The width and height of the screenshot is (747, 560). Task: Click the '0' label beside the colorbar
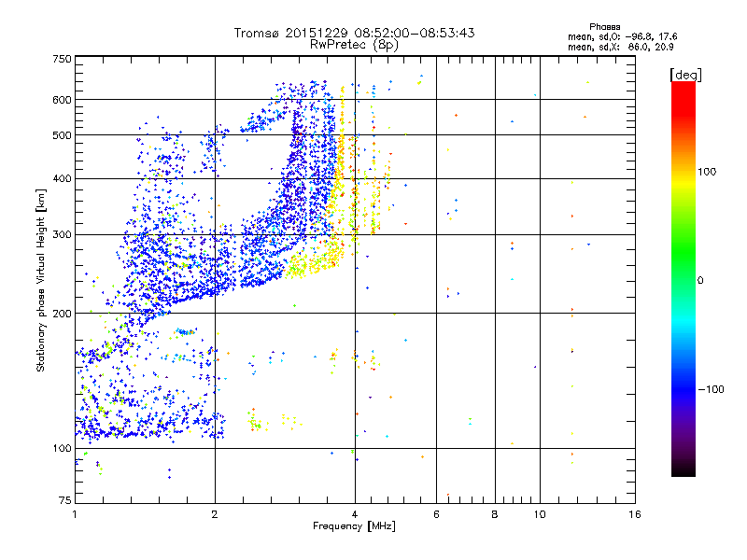(700, 281)
